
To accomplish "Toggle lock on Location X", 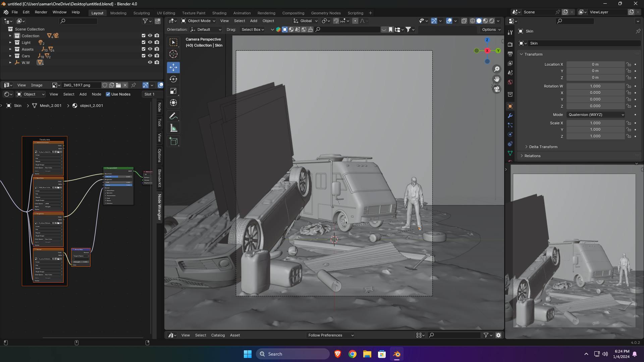I will coord(629,64).
